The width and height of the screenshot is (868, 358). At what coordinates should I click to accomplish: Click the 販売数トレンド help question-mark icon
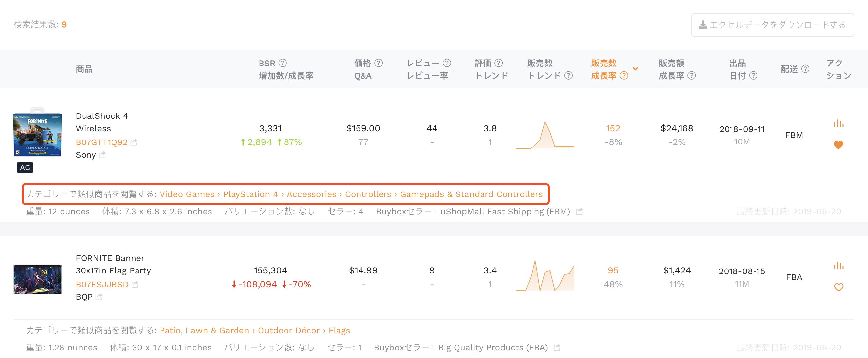568,75
